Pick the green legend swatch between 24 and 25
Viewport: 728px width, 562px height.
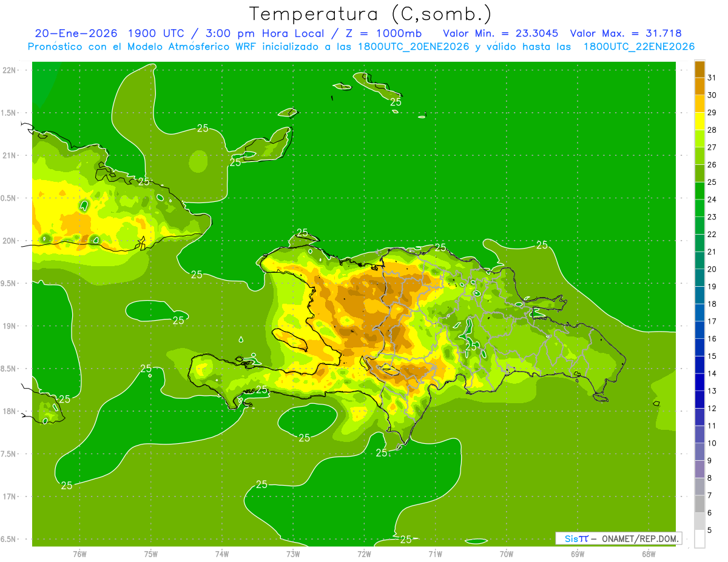tap(699, 191)
